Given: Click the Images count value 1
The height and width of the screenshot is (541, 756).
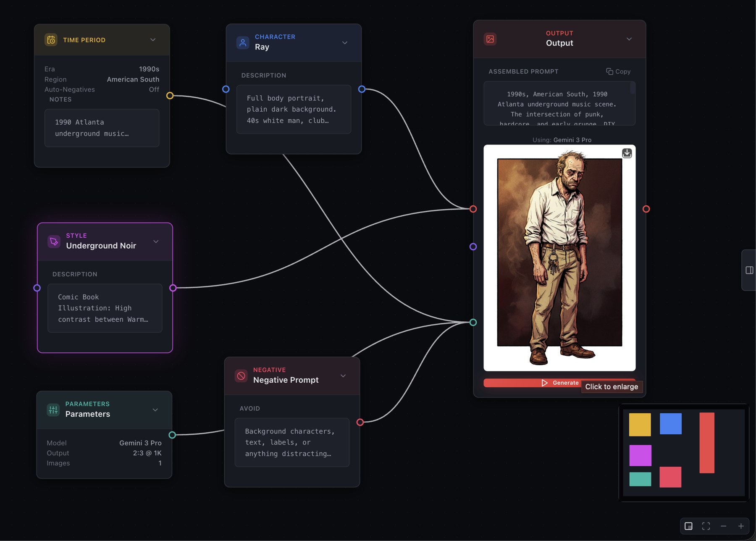Looking at the screenshot, I should [160, 463].
